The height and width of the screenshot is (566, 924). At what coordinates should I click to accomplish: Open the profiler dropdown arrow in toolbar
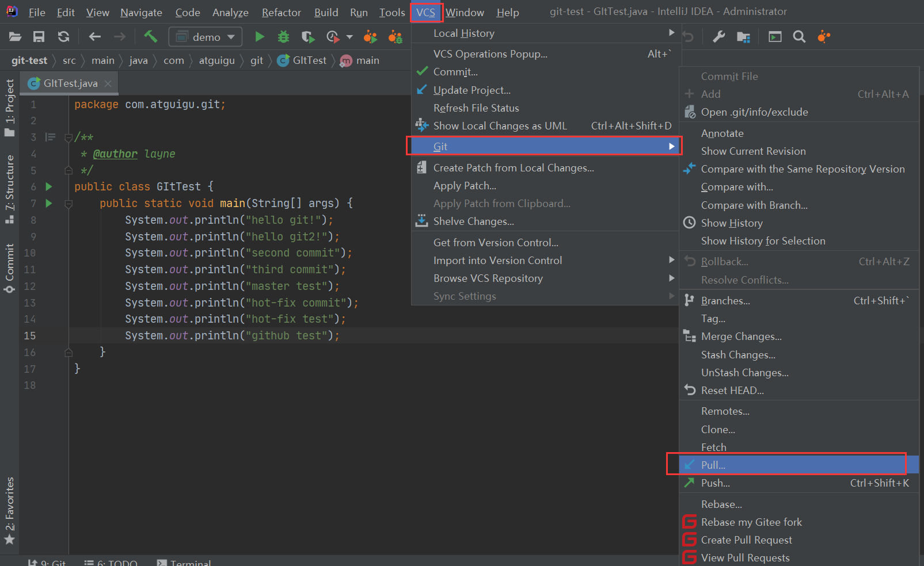349,37
